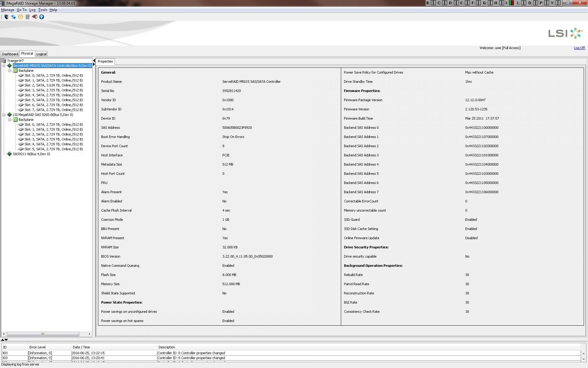Image resolution: width=588 pixels, height=368 pixels.
Task: Open the Tools menu
Action: 43,10
